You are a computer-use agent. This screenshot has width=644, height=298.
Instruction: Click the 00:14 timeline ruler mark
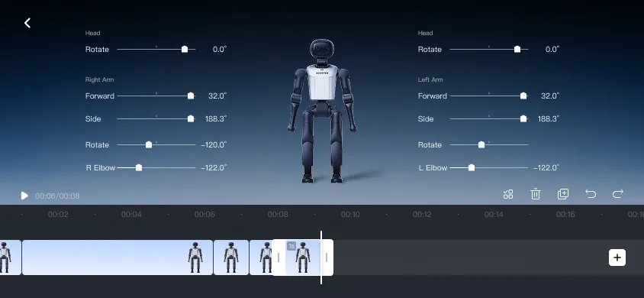(x=494, y=215)
